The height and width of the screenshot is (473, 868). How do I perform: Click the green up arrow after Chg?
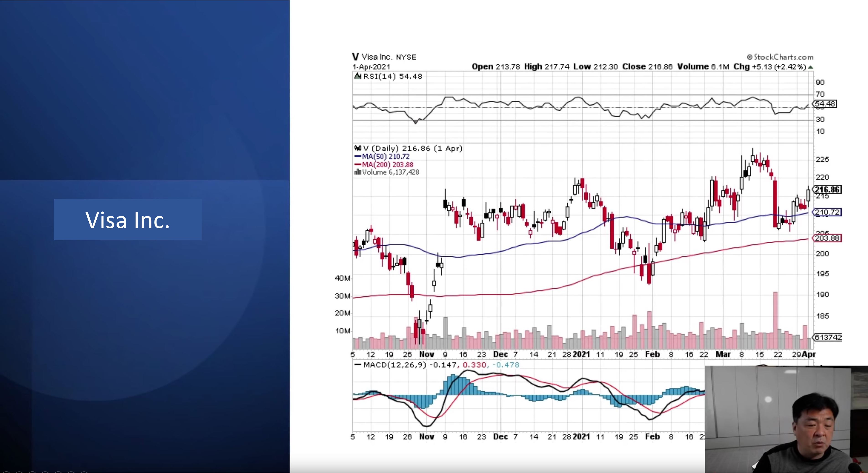pos(810,67)
